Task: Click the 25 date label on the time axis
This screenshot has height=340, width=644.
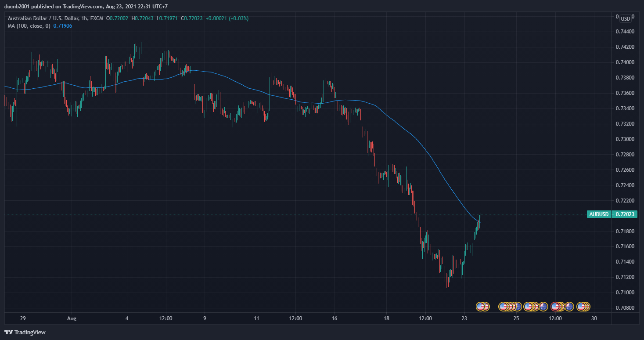Action: click(516, 318)
